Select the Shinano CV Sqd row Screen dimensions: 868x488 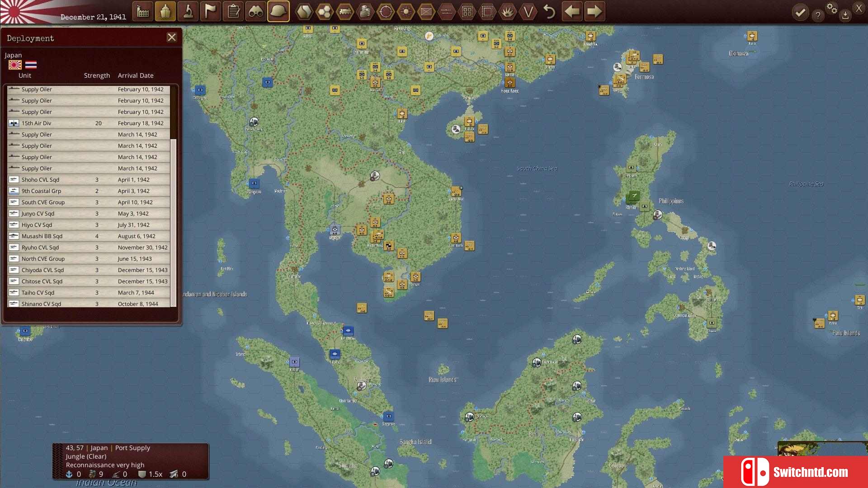(89, 303)
